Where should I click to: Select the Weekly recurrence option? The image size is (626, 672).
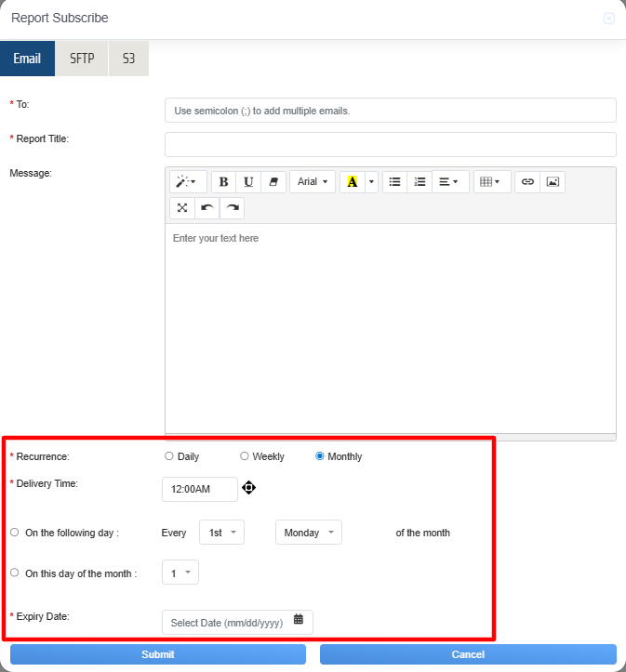[x=245, y=456]
